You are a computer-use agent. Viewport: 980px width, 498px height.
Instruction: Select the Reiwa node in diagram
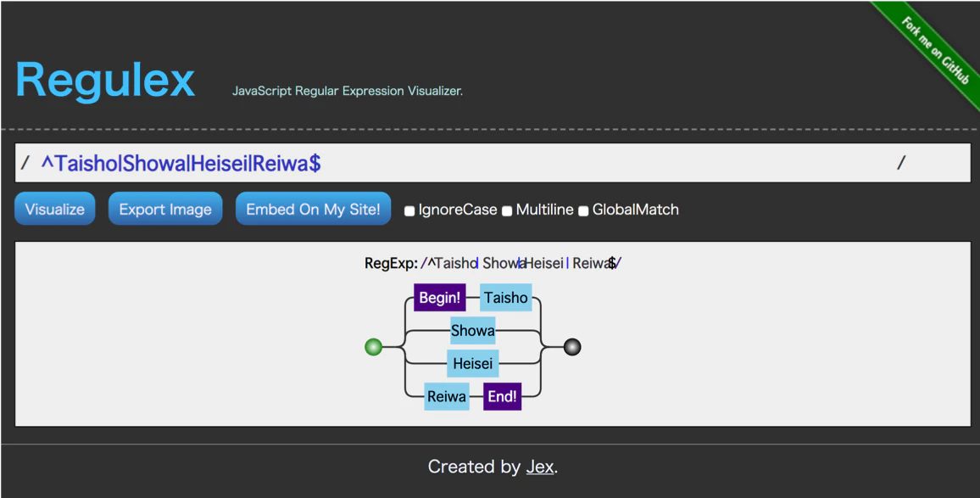447,397
